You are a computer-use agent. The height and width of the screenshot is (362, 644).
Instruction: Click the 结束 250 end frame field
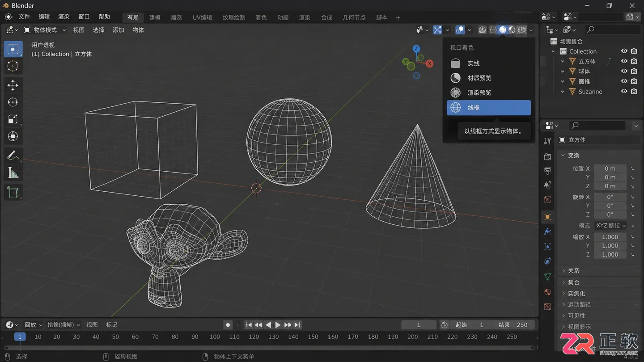click(x=513, y=325)
